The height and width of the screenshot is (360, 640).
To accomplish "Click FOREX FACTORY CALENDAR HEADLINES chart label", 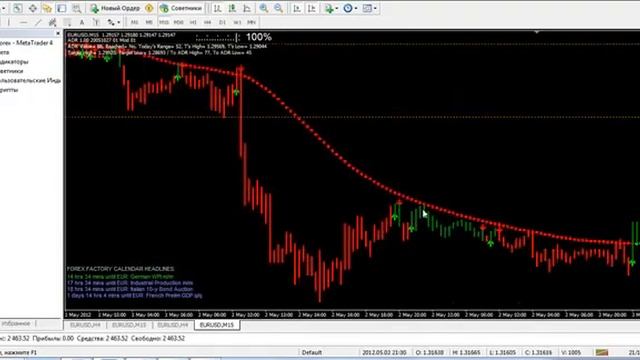I will click(120, 269).
